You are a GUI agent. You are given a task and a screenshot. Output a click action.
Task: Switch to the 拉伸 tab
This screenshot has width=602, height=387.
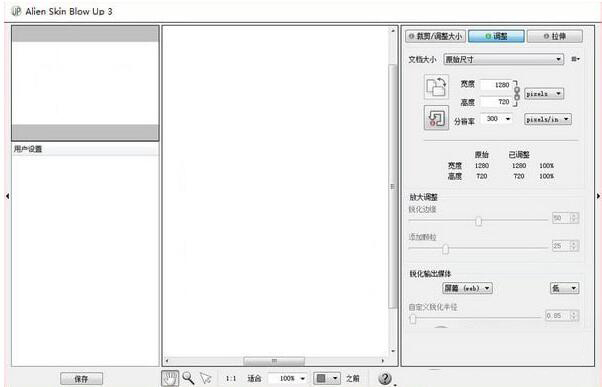555,36
